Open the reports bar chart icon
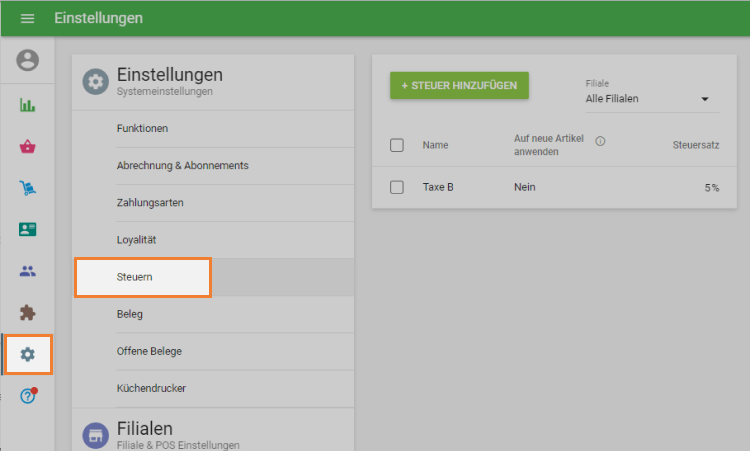This screenshot has height=451, width=750. pyautogui.click(x=28, y=105)
